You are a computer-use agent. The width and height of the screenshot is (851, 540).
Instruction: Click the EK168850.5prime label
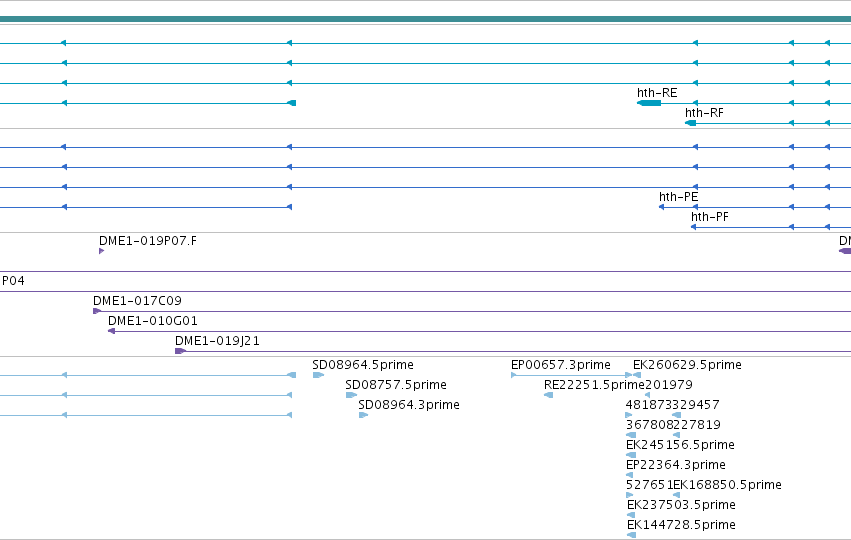point(727,485)
